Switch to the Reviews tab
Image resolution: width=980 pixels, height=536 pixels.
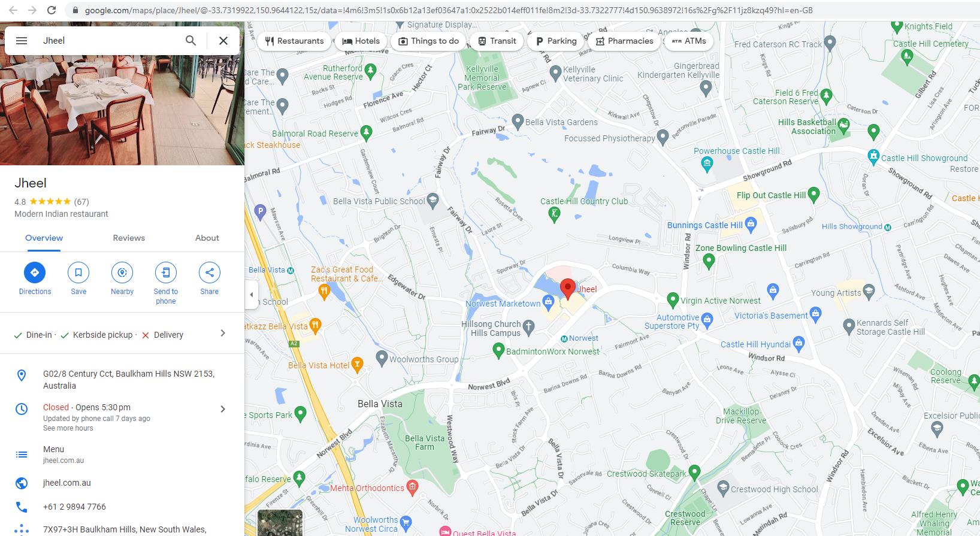coord(129,238)
